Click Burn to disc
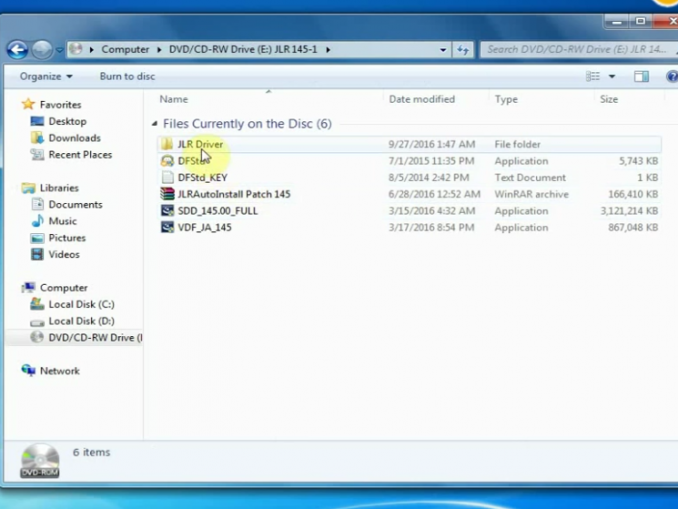Viewport: 678px width, 509px height. click(127, 77)
